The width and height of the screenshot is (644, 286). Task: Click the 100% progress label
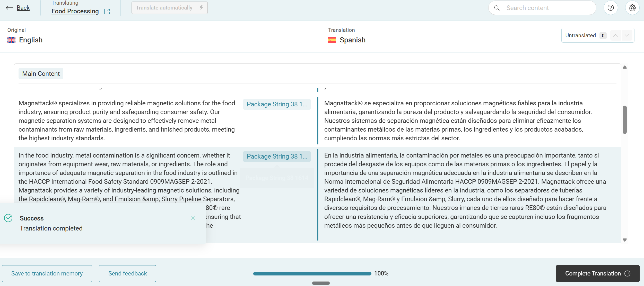pos(381,273)
